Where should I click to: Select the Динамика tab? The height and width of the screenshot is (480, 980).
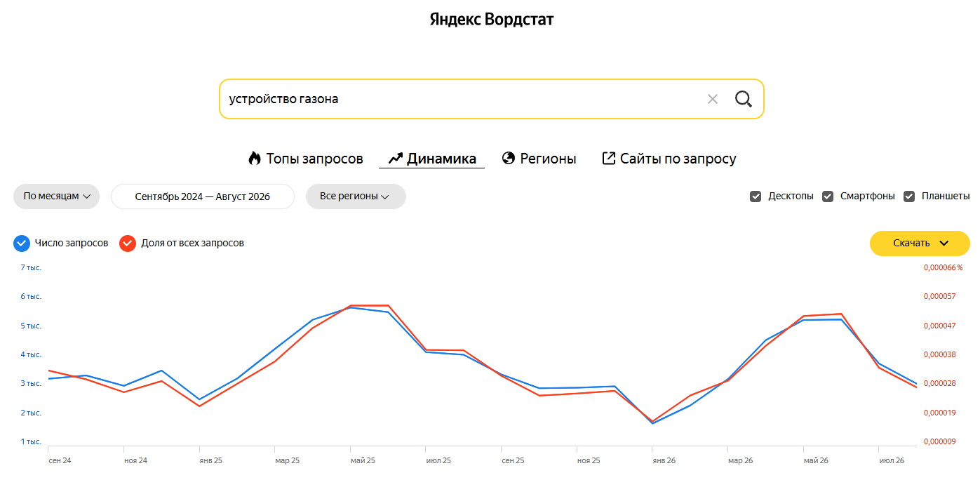(432, 159)
